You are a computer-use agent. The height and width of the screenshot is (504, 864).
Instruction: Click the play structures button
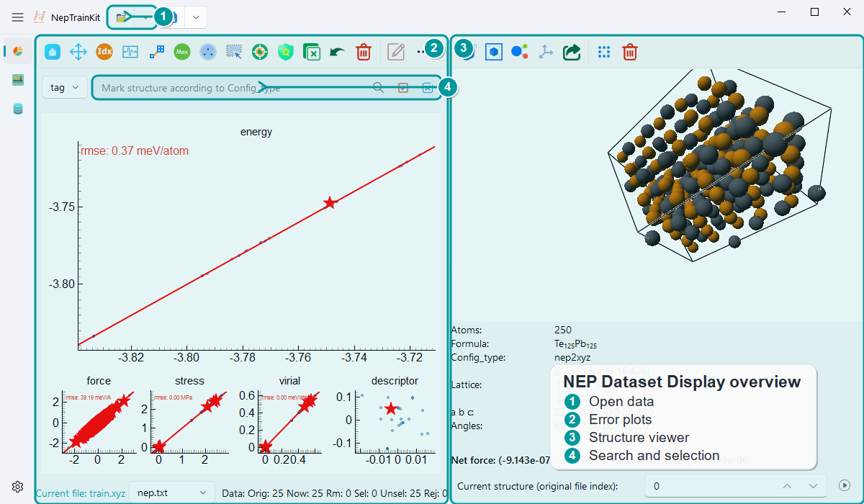pyautogui.click(x=845, y=486)
